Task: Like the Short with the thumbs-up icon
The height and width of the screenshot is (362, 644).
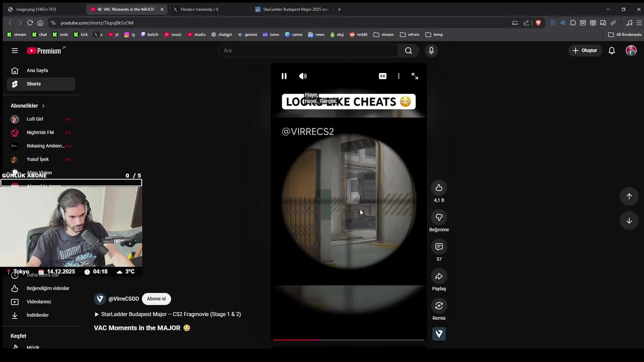Action: tap(439, 188)
